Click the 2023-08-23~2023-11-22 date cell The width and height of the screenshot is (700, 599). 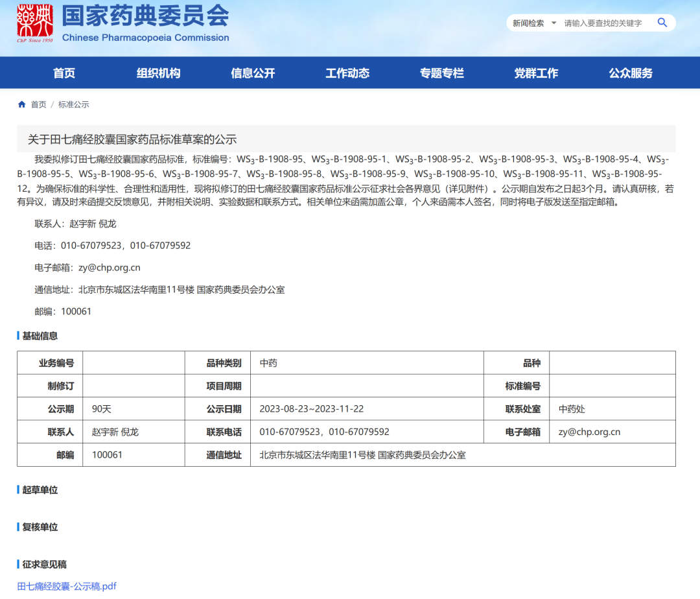click(367, 409)
